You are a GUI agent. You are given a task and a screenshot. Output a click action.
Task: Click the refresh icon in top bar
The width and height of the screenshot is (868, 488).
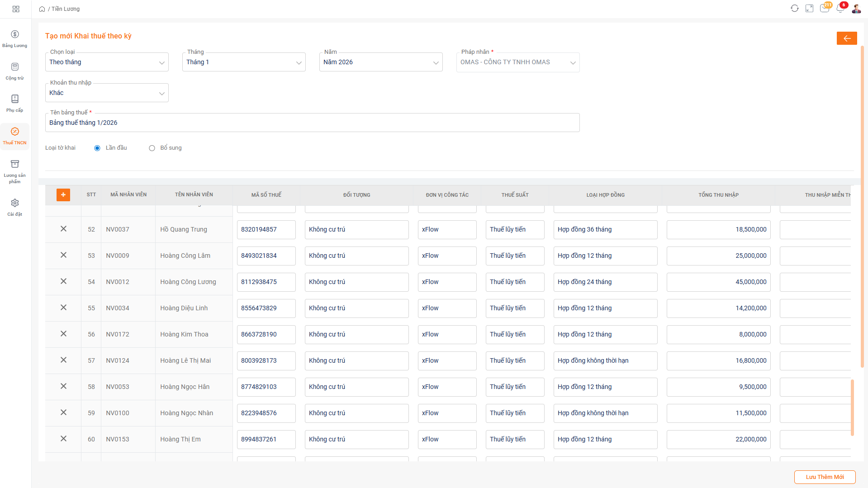pyautogui.click(x=794, y=9)
